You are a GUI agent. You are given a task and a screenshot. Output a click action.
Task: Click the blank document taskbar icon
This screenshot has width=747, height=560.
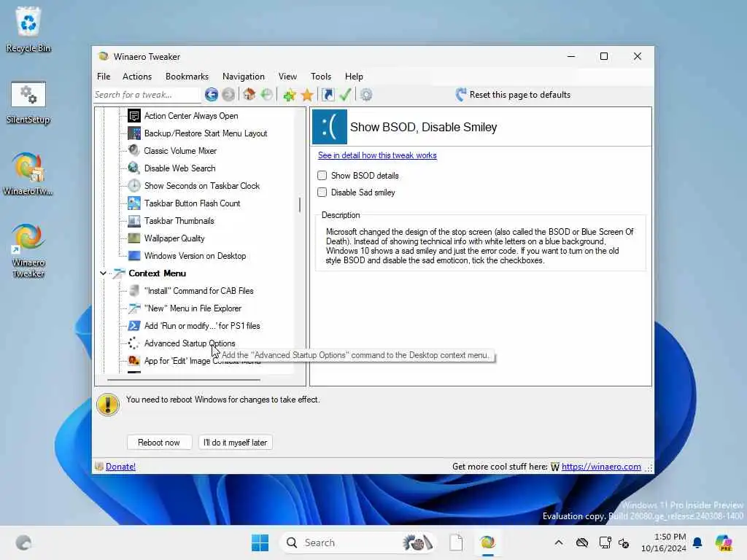(456, 542)
